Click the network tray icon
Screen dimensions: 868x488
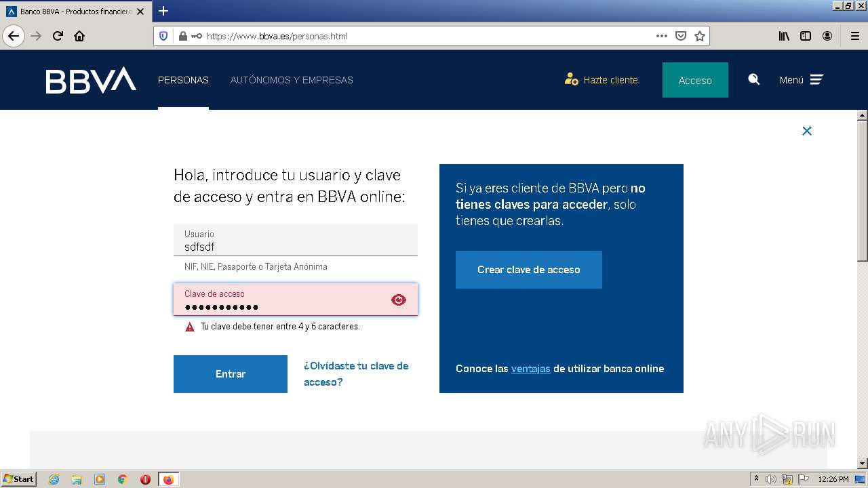pos(787,479)
